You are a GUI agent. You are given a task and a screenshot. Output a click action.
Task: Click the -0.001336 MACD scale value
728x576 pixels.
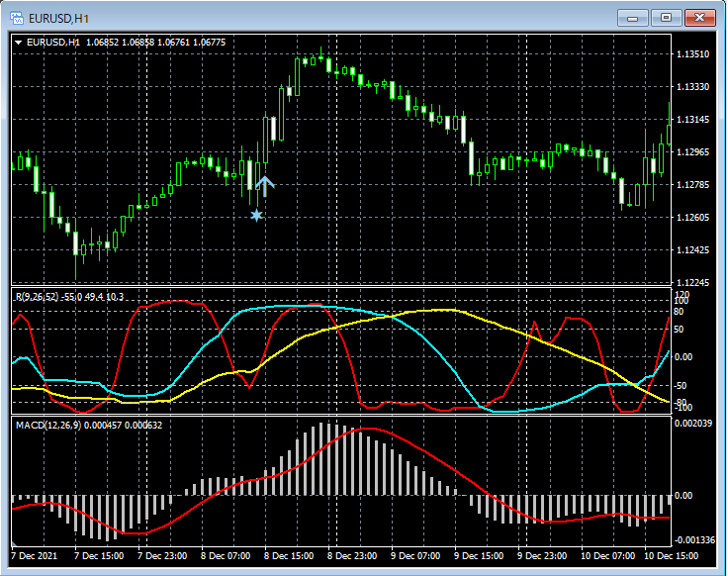tap(695, 539)
